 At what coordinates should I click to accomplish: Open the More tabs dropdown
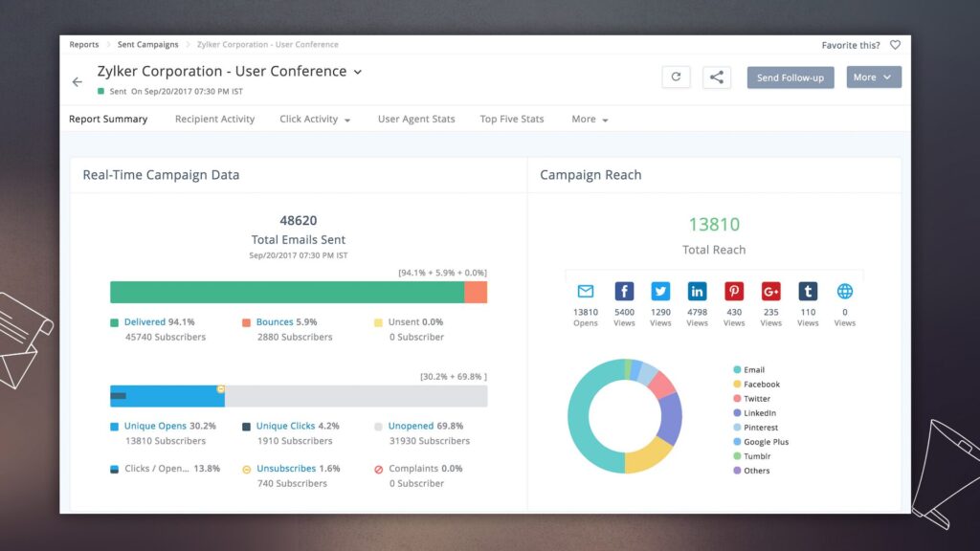coord(589,119)
